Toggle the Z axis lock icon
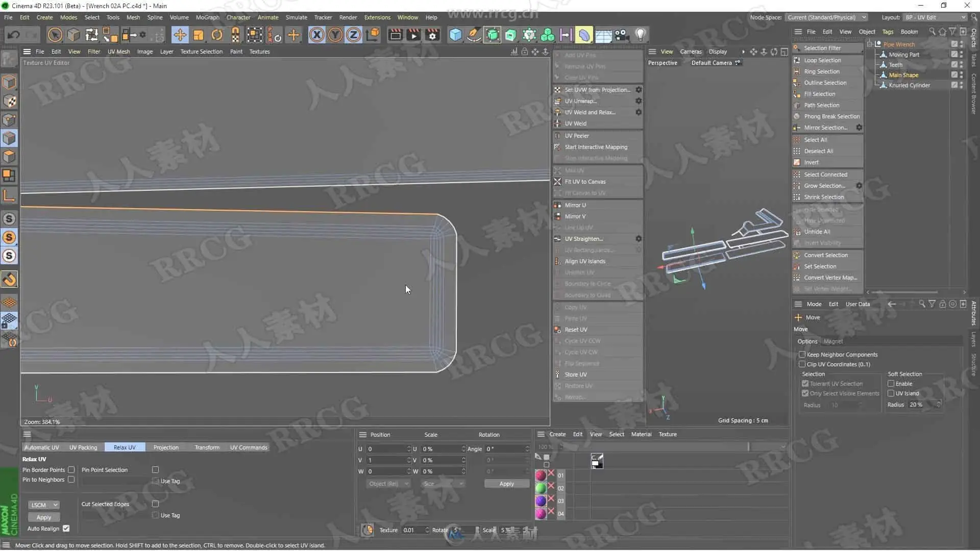Viewport: 980px width, 551px height. pyautogui.click(x=353, y=35)
